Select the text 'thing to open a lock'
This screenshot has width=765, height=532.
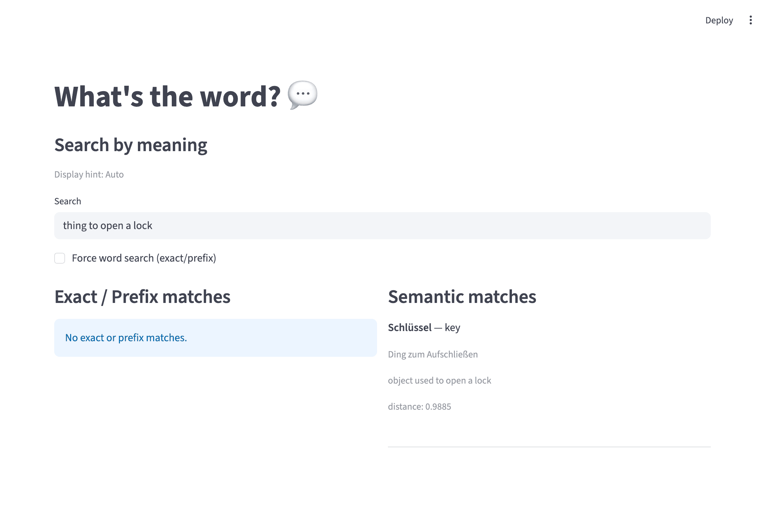(x=108, y=225)
